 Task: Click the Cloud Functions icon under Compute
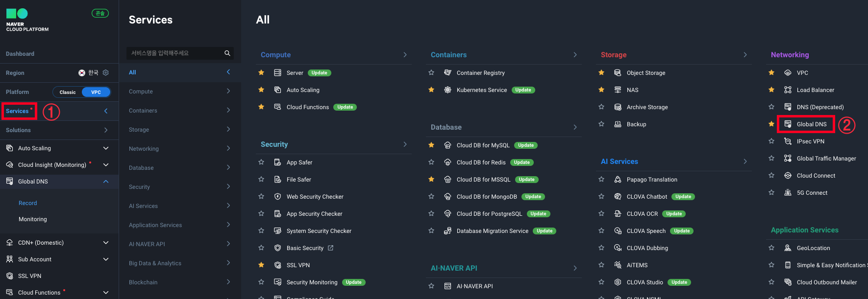click(277, 107)
